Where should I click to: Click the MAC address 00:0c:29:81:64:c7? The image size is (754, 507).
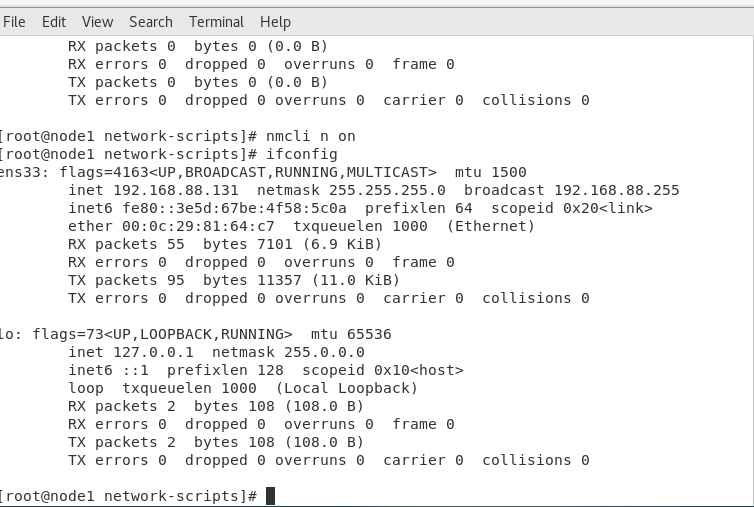[198, 226]
